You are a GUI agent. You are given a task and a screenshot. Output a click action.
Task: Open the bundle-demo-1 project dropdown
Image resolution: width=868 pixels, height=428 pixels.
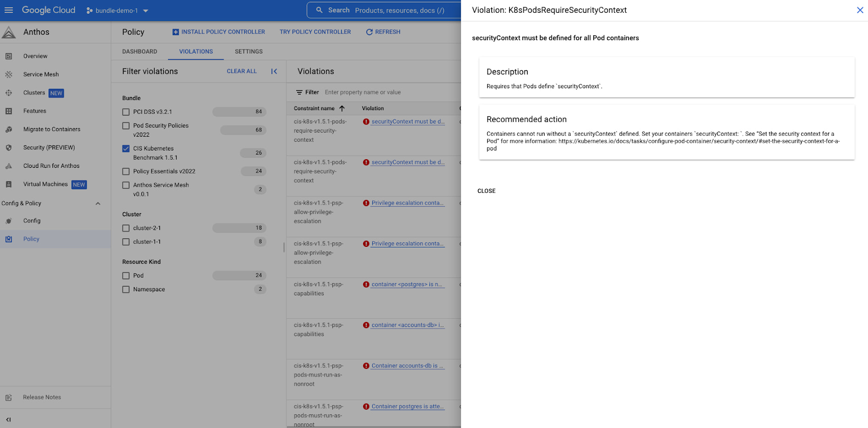pos(118,10)
